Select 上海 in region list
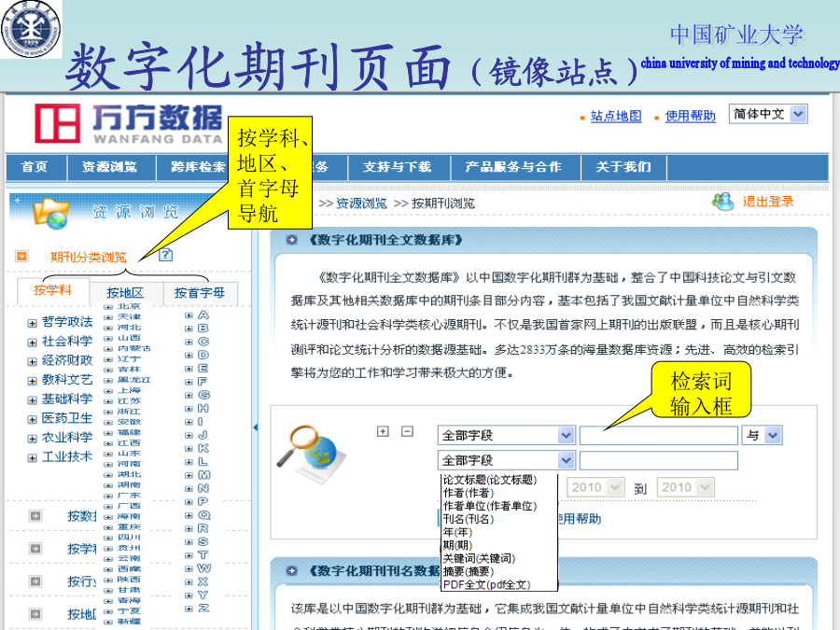The height and width of the screenshot is (630, 840). click(129, 390)
